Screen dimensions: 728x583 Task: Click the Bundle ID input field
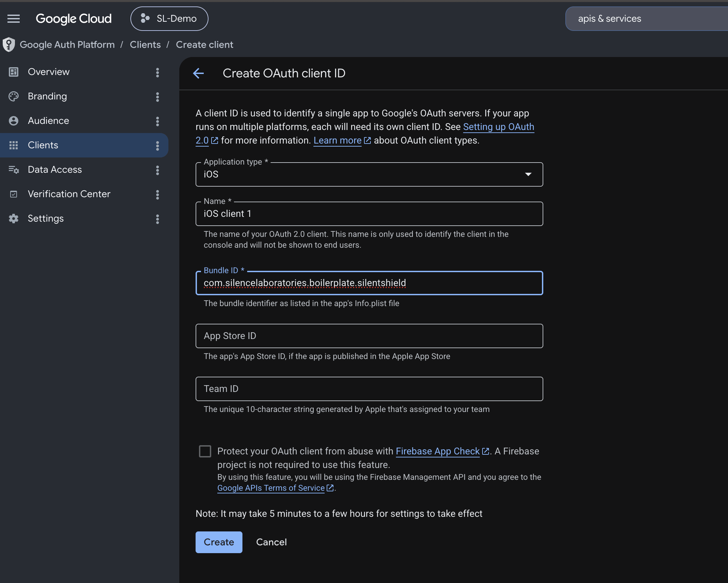tap(369, 283)
